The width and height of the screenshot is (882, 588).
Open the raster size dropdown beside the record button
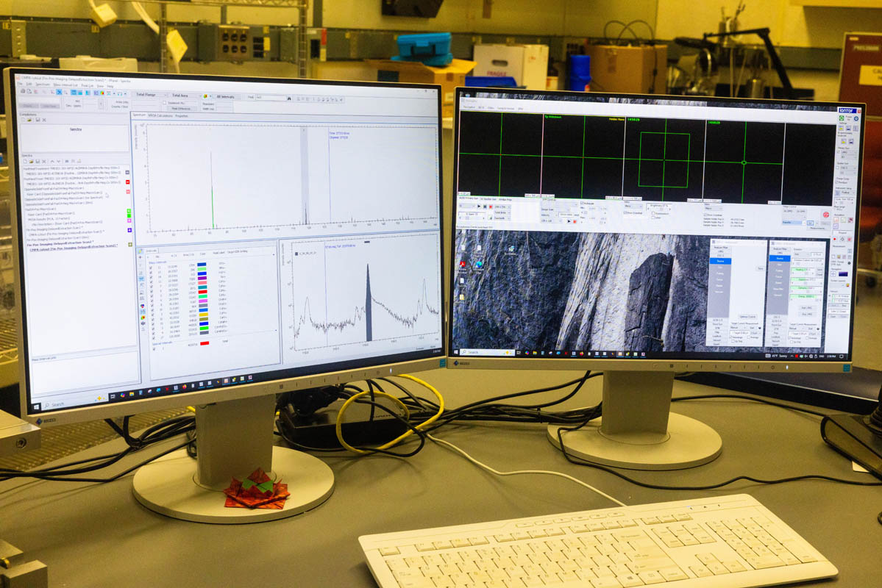point(503,207)
